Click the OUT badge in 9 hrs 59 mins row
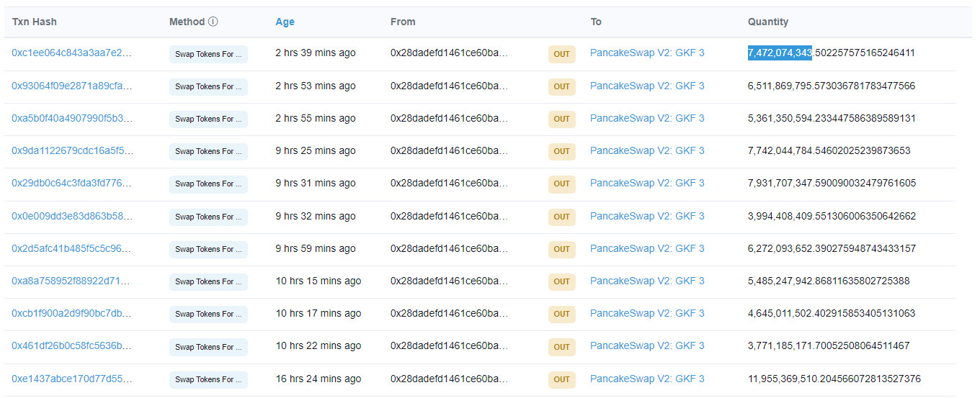Screen dimensions: 980x398 561,249
